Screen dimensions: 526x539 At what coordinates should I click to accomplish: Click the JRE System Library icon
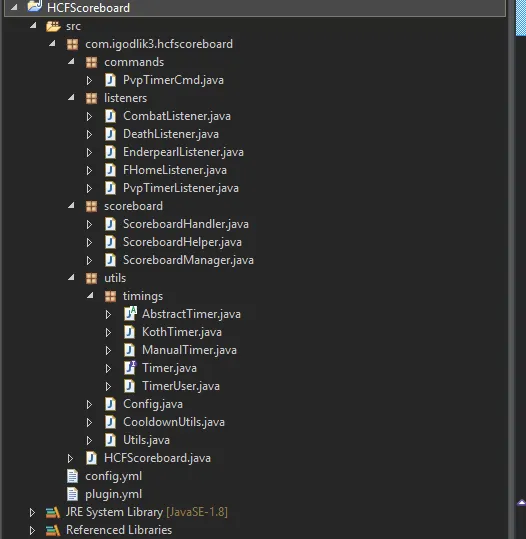(53, 512)
